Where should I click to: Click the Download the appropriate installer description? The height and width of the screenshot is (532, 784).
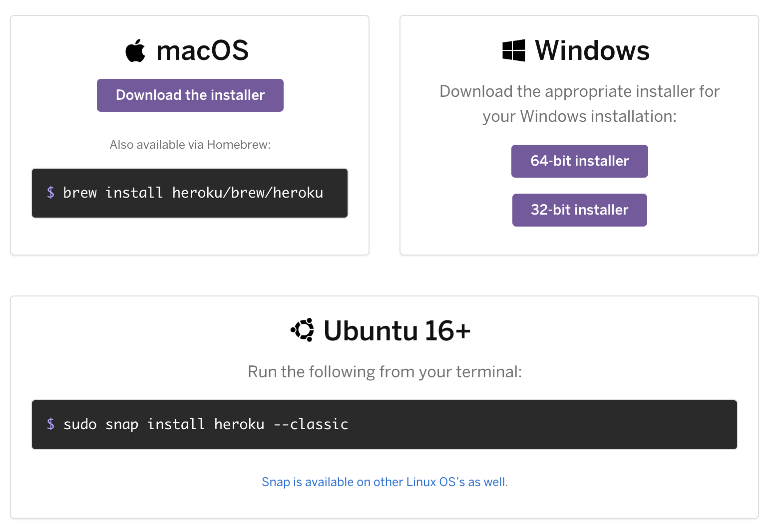(x=579, y=104)
